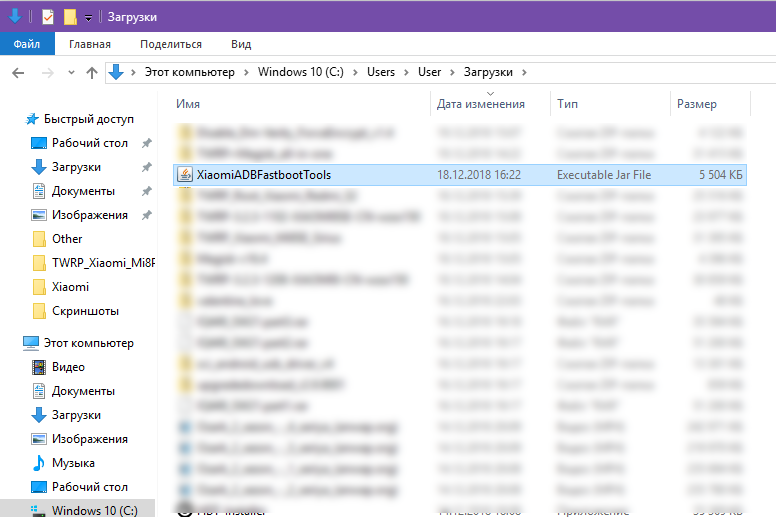Click the Properties icon in the title bar
Screen dimensions: 776x517
click(47, 17)
